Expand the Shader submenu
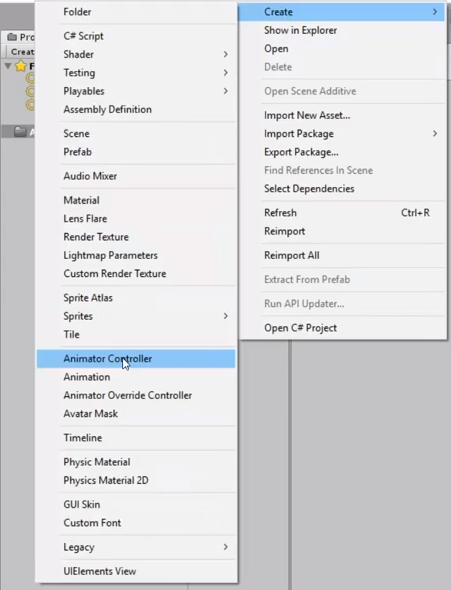The image size is (451, 590). tap(136, 55)
